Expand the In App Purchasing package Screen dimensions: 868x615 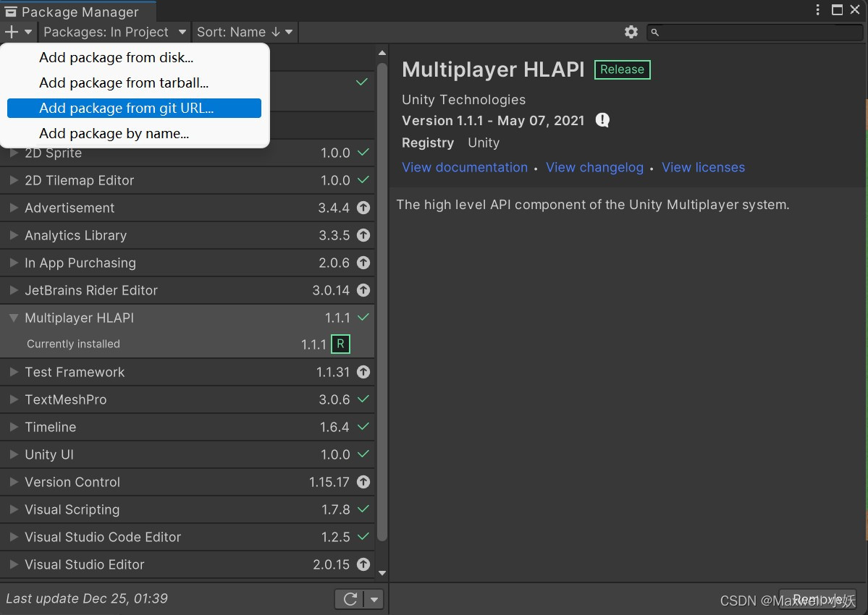point(14,263)
